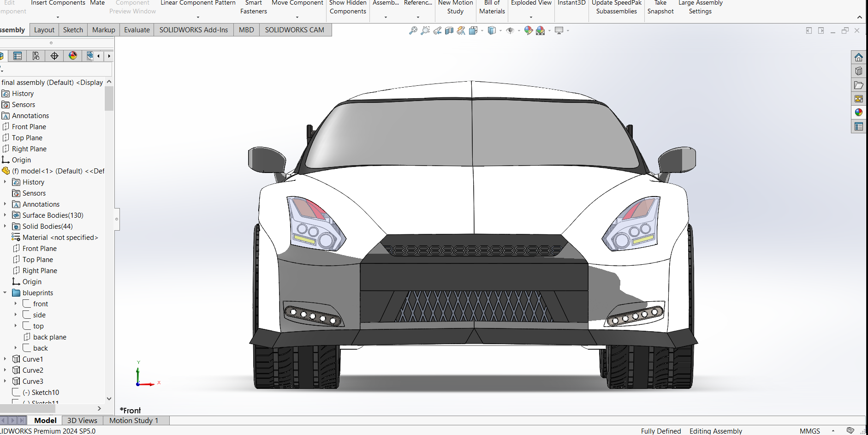The width and height of the screenshot is (868, 435).
Task: Expand Surface Bodies(130) in the tree
Action: point(6,215)
